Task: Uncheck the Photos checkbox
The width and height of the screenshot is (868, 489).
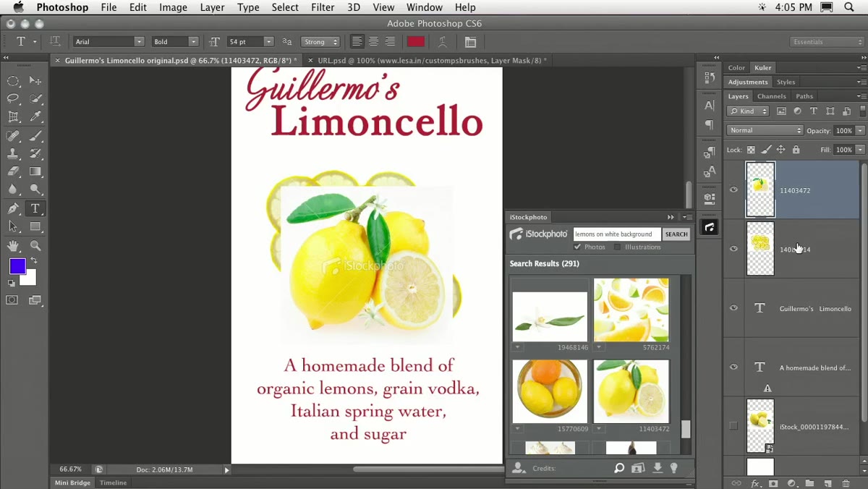Action: pyautogui.click(x=577, y=247)
